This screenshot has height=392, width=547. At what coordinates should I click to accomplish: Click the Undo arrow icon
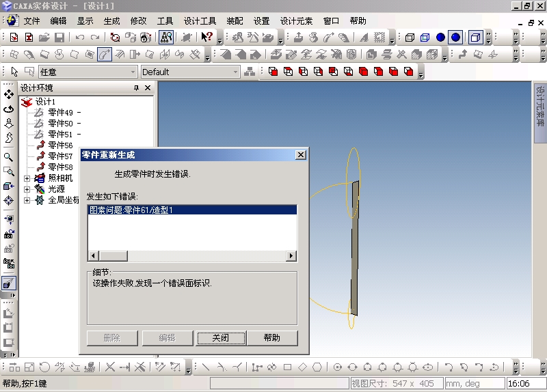[80, 38]
